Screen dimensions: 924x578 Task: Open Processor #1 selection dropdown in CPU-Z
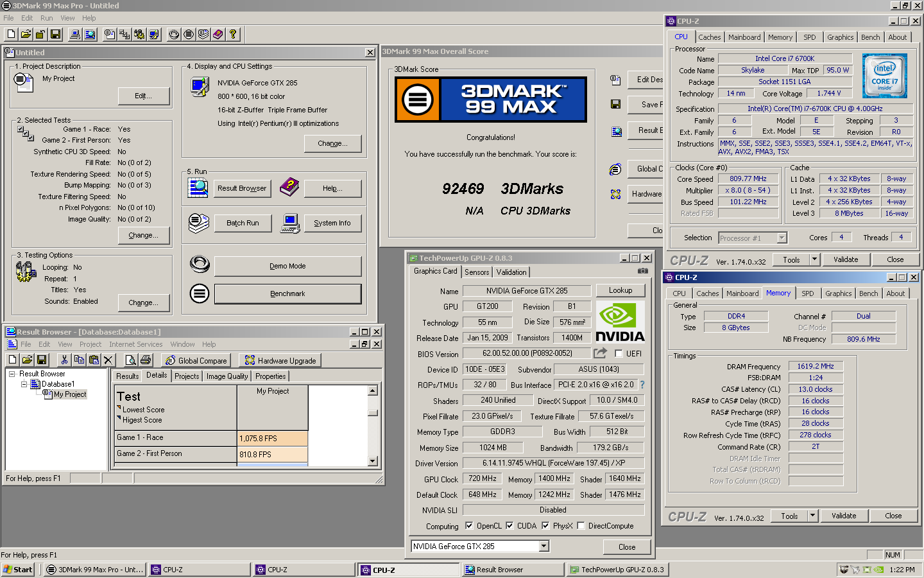pyautogui.click(x=782, y=238)
